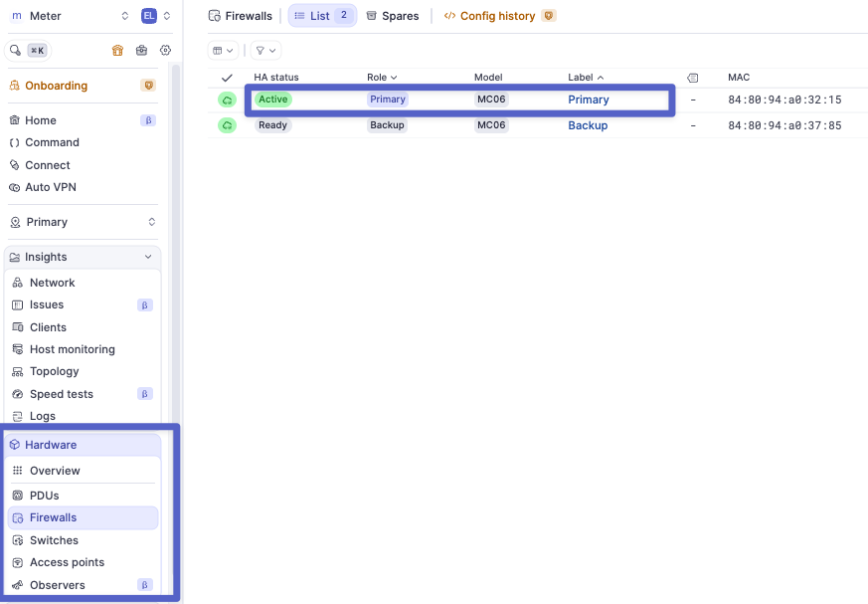Switch to the Spares tab

coord(392,16)
